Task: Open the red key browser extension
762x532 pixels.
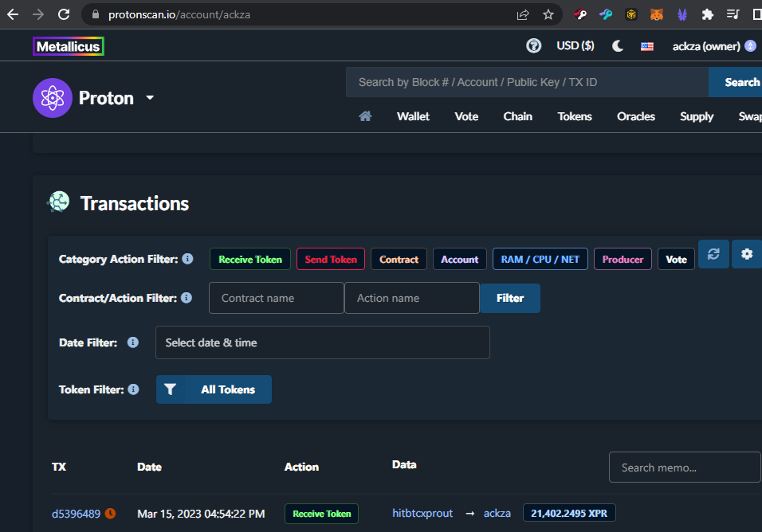Action: click(580, 14)
